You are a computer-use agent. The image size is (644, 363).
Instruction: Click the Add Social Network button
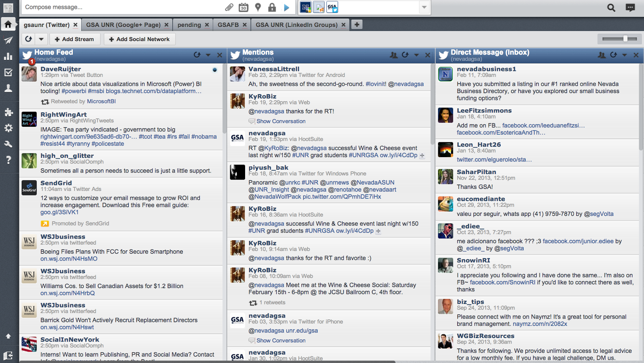pos(139,39)
